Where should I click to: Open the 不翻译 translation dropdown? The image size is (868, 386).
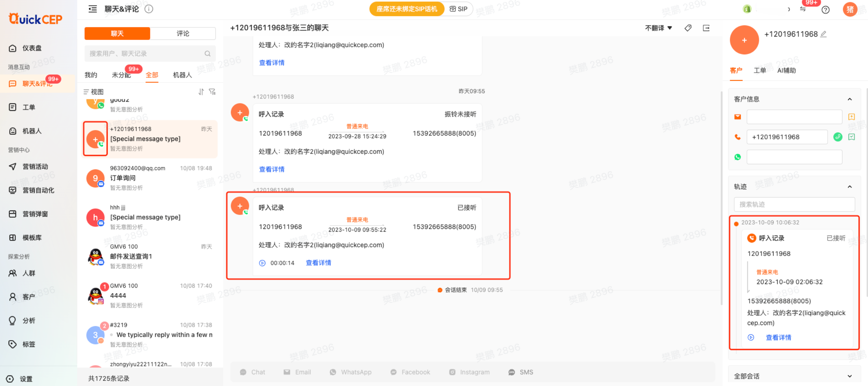[658, 28]
